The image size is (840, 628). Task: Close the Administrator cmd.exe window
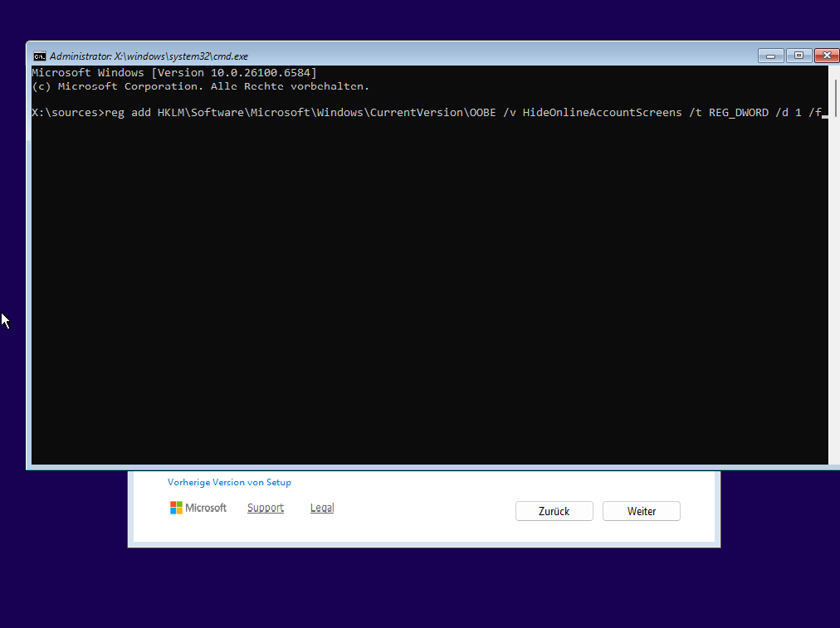(x=827, y=56)
